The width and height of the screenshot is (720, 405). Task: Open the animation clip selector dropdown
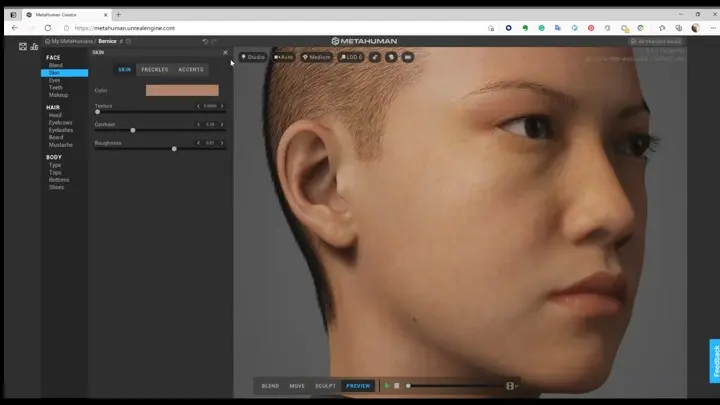pyautogui.click(x=512, y=385)
